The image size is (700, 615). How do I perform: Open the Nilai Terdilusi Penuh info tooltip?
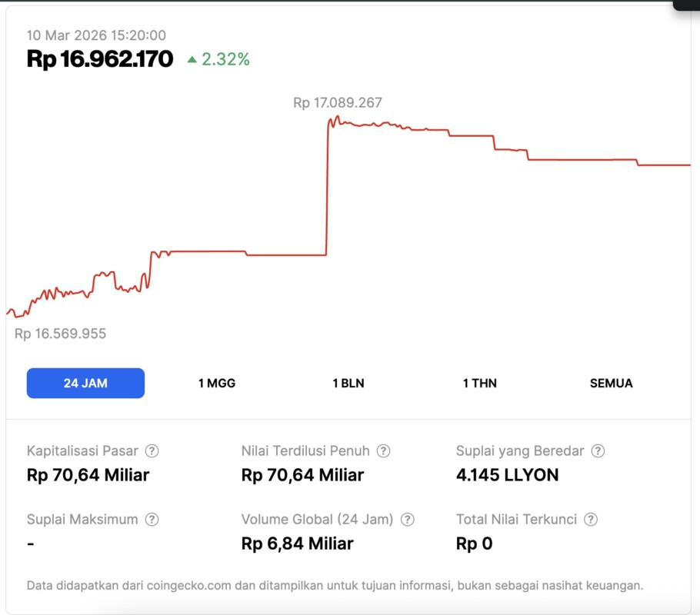coord(383,451)
